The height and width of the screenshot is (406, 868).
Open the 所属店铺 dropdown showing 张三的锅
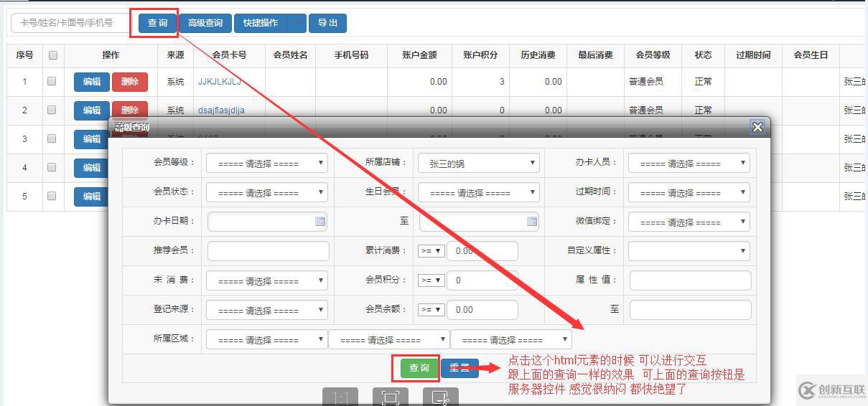point(479,164)
